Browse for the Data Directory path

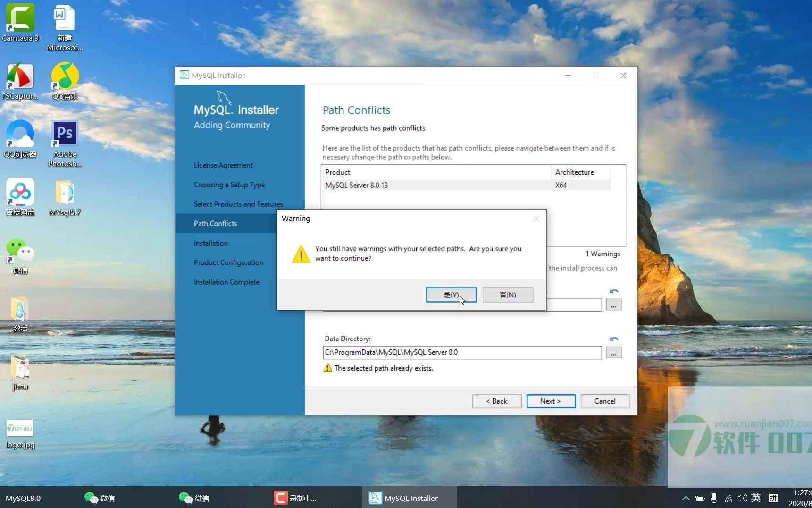pyautogui.click(x=613, y=352)
